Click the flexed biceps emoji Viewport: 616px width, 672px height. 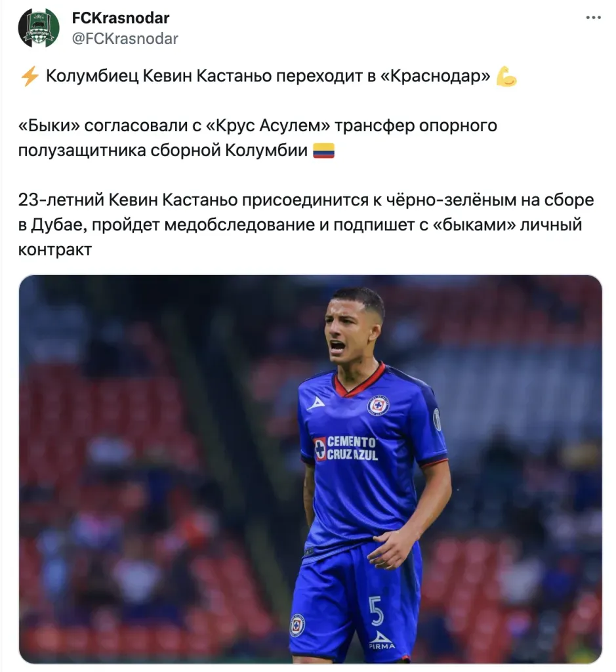click(x=506, y=76)
